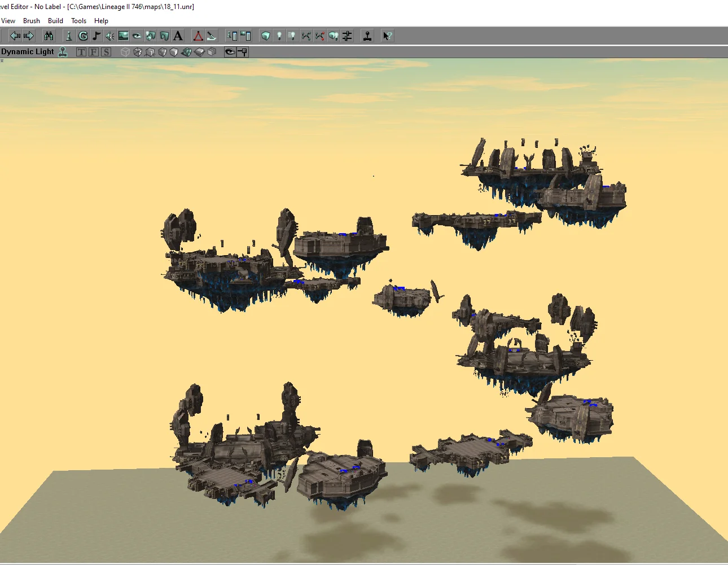Open the Music browser note icon
The image size is (728, 565).
point(97,36)
